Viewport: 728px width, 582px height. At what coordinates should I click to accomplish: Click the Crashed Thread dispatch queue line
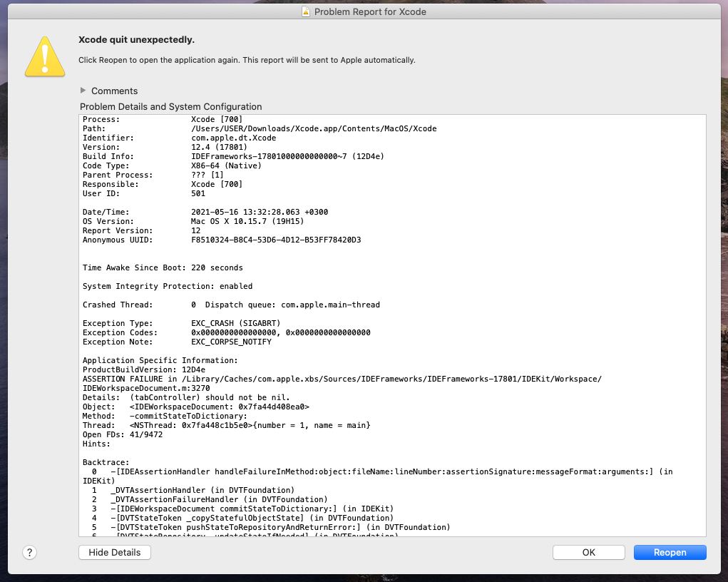[x=231, y=305]
